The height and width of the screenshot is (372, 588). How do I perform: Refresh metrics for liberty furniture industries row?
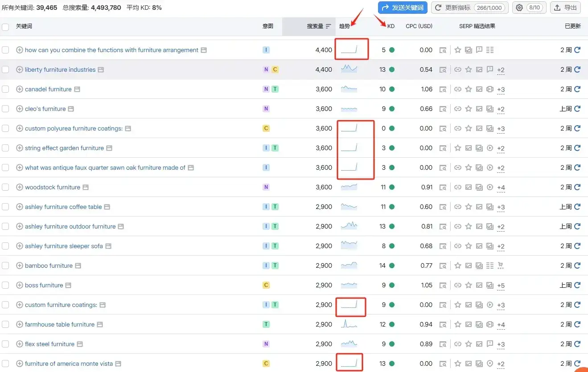[577, 69]
